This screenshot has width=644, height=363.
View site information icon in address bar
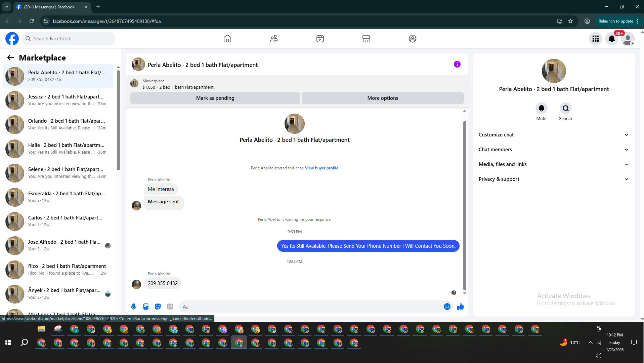[46, 21]
